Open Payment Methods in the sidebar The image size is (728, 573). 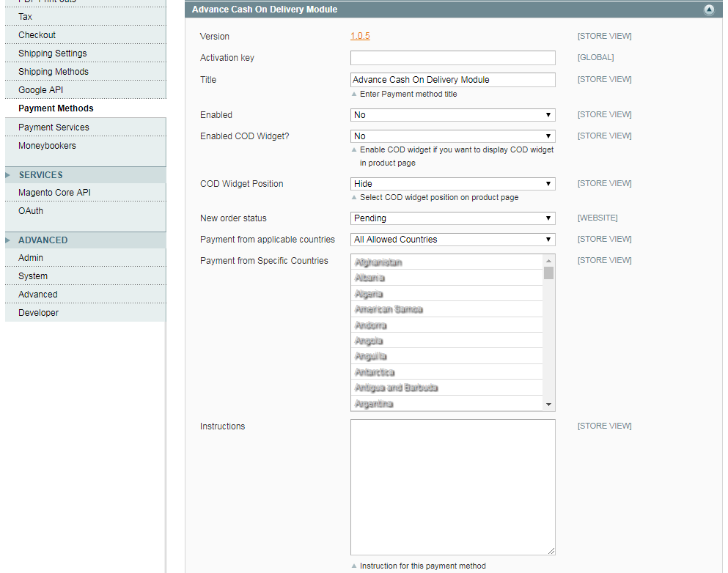click(56, 108)
